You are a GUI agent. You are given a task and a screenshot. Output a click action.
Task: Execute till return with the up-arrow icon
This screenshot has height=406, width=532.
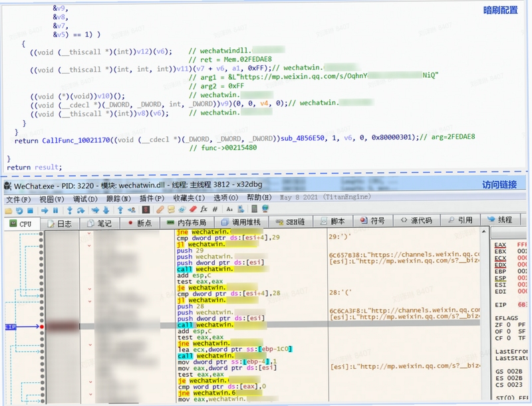(x=120, y=211)
